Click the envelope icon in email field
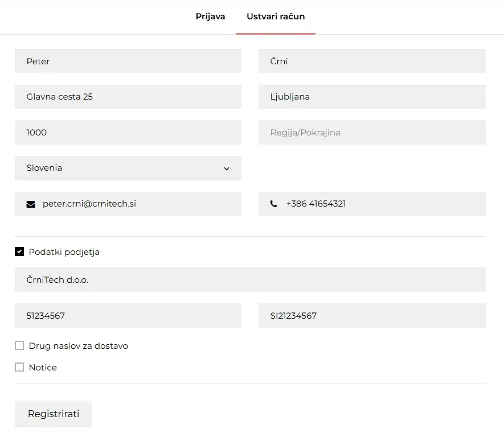Viewport: 504px width, 441px height. pos(31,204)
